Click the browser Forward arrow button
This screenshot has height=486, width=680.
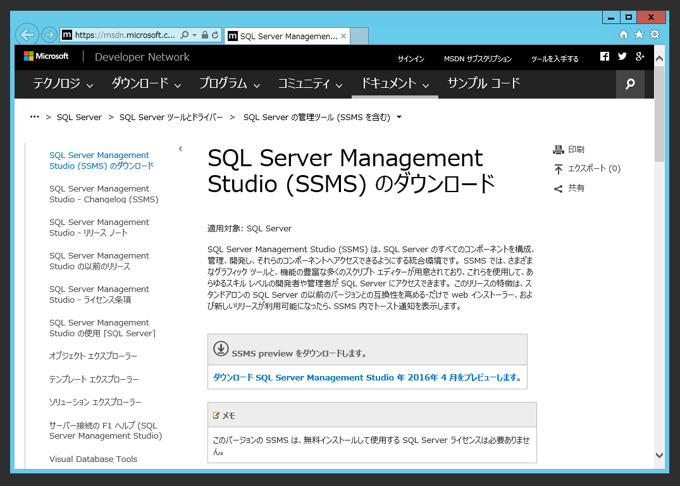tap(49, 35)
